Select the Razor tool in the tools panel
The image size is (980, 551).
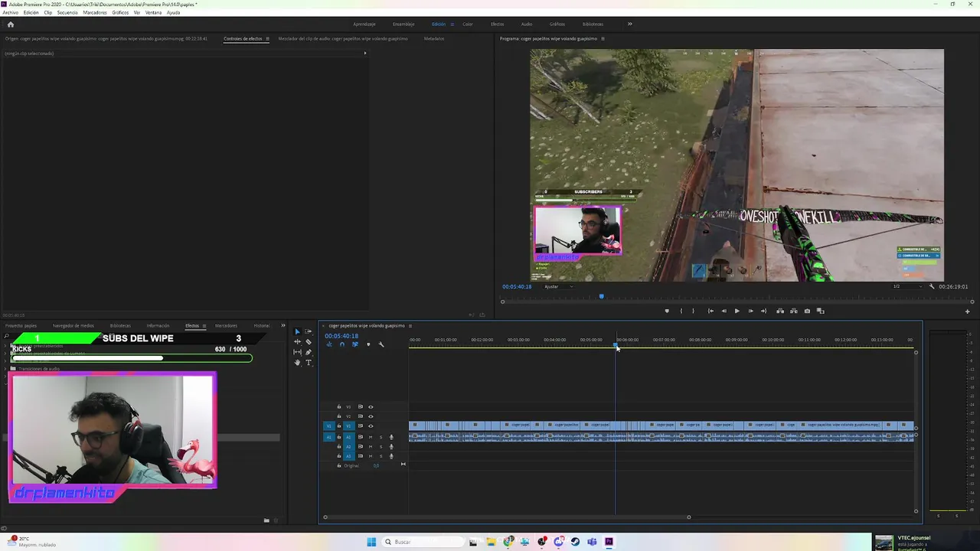tap(309, 342)
